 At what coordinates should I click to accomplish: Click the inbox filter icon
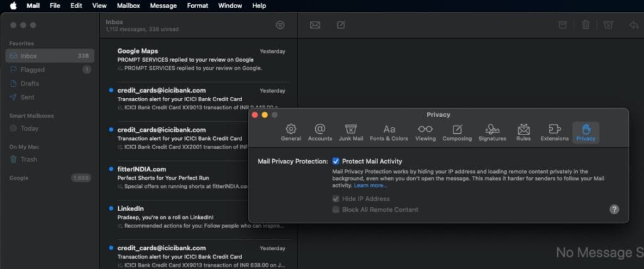click(x=280, y=25)
